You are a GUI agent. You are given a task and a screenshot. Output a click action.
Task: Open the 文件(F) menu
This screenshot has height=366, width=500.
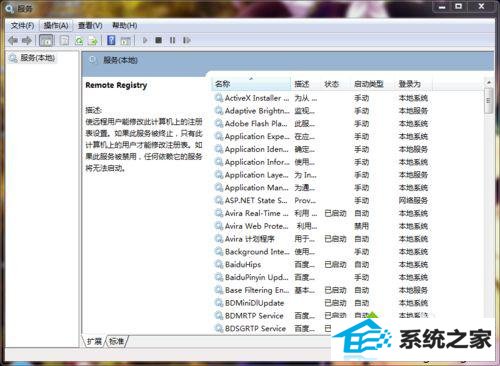(22, 26)
